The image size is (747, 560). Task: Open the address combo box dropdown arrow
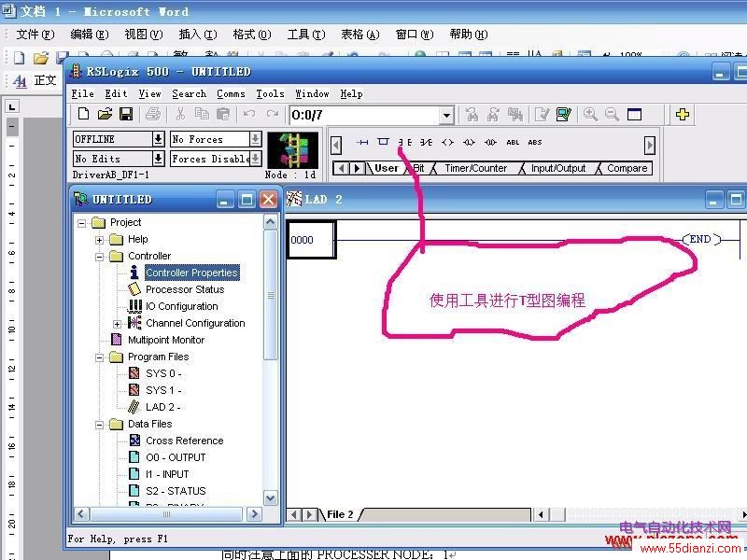coord(446,115)
